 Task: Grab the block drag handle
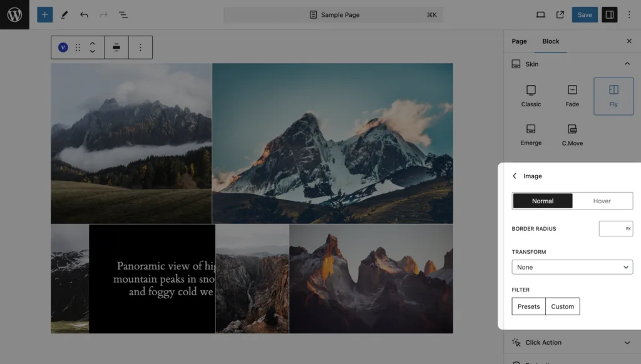click(x=78, y=48)
